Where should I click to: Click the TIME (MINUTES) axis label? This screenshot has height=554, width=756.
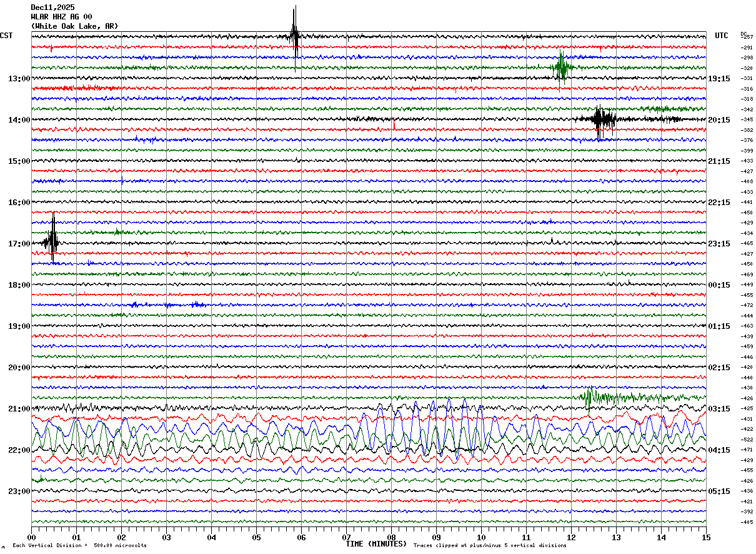click(x=376, y=544)
